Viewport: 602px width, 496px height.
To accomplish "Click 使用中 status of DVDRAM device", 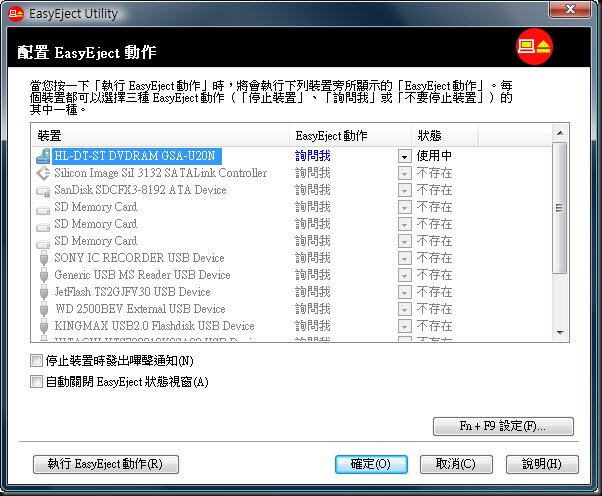I will 434,156.
